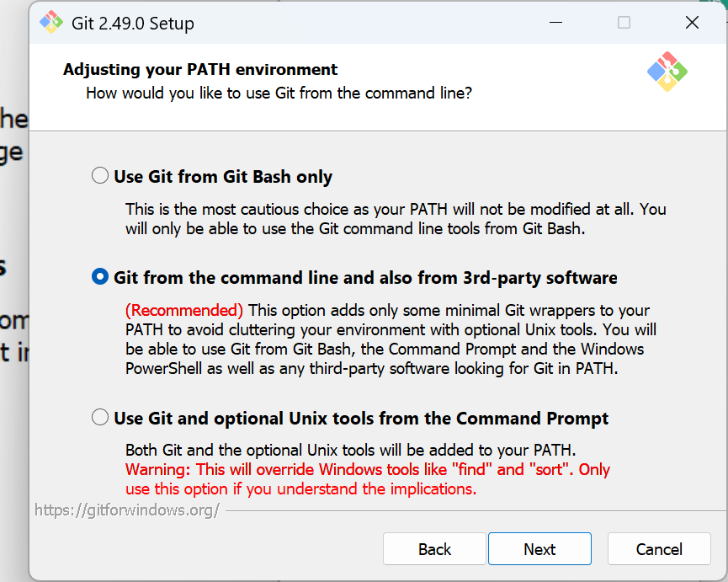Click the Back button
728x582 pixels.
tap(434, 549)
